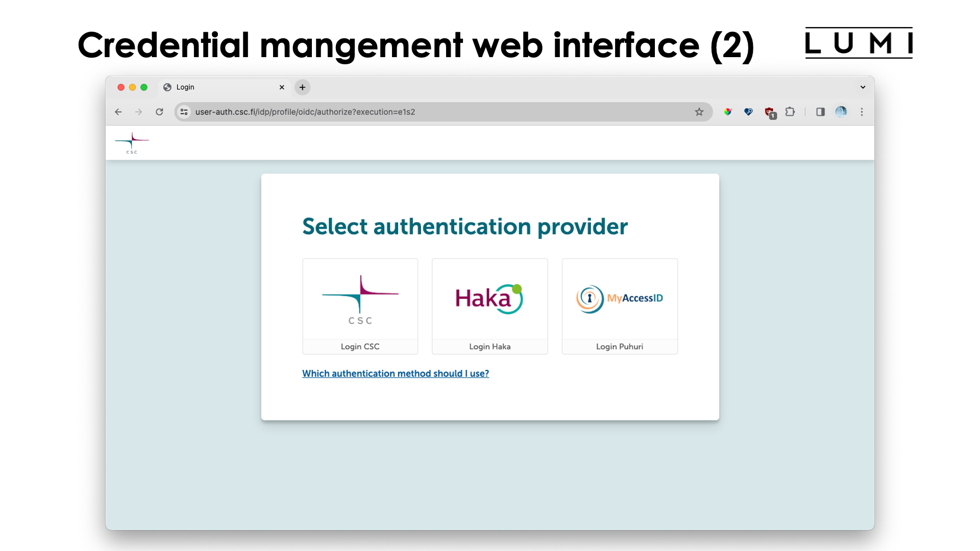Open site information icon in address bar

click(x=184, y=112)
